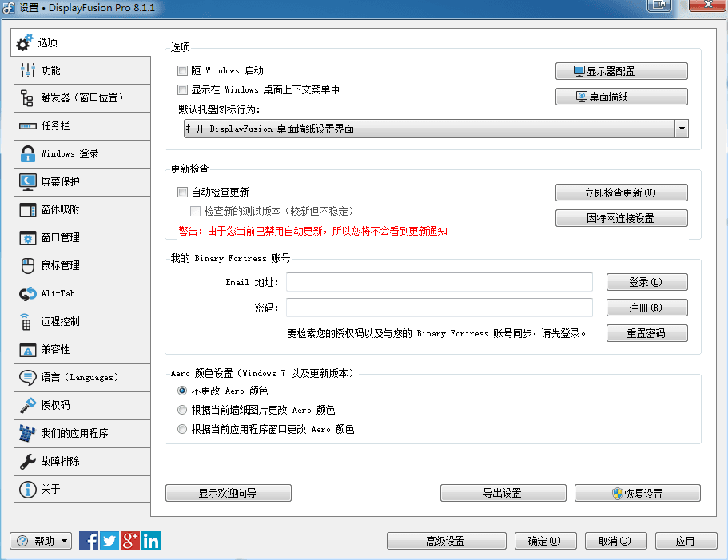728x560 pixels.
Task: Click the info icon for 关于
Action: pos(28,489)
